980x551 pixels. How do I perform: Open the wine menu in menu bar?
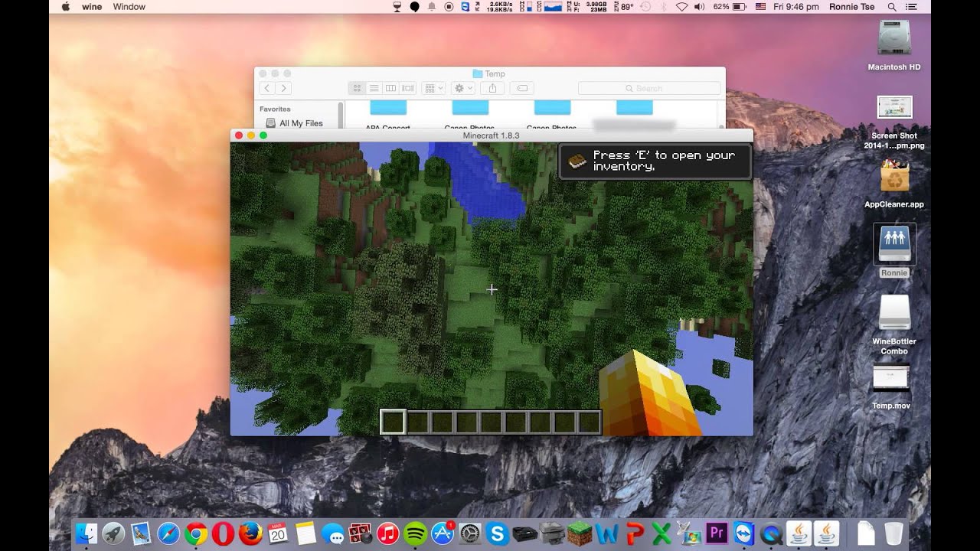(x=92, y=7)
